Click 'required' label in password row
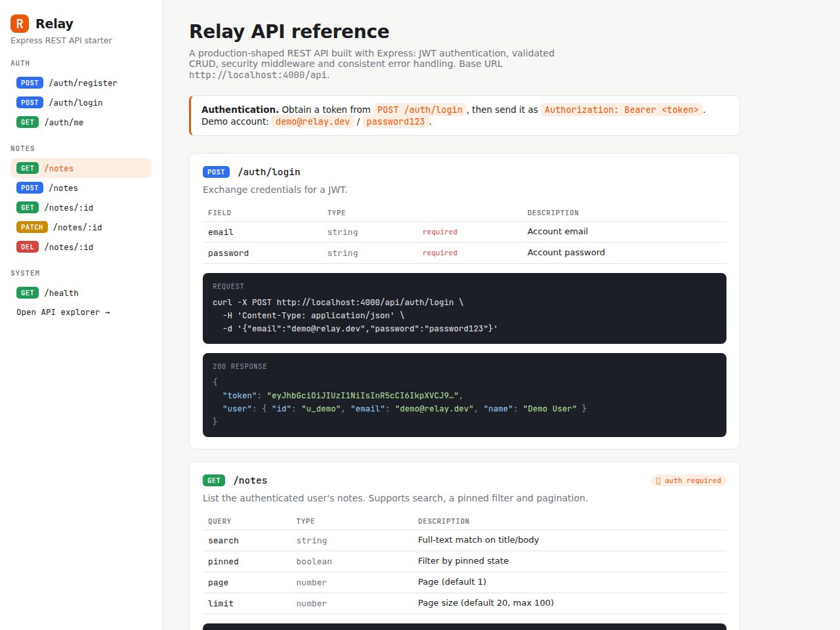 pos(440,253)
